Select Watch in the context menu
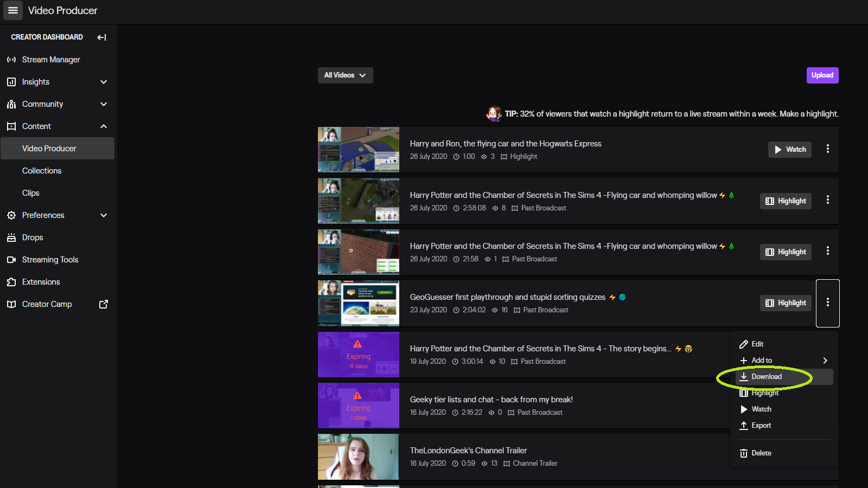 (784, 409)
